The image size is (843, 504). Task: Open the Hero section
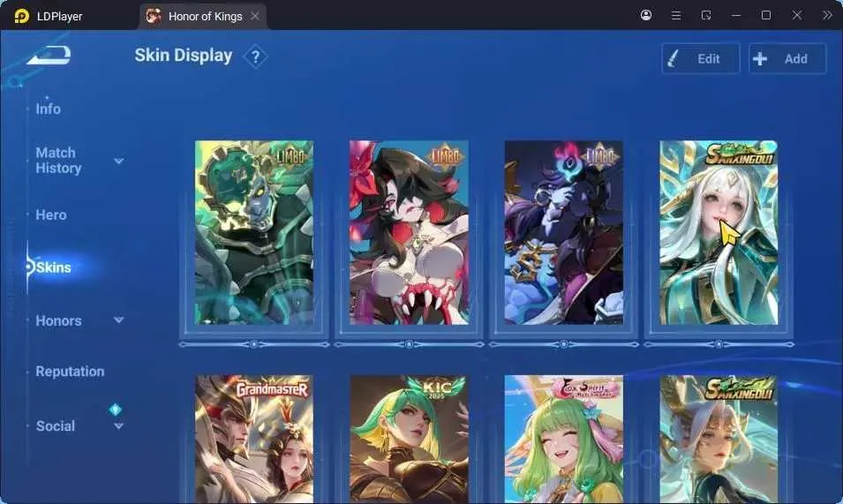pos(51,214)
